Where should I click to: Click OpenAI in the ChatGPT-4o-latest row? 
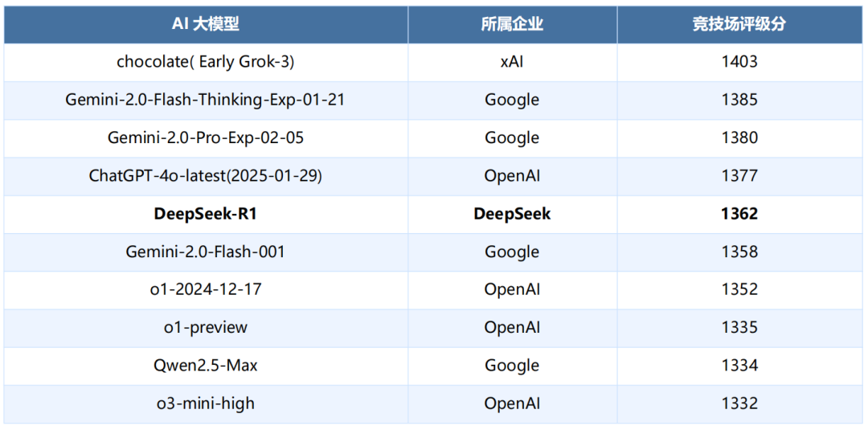coord(513,176)
